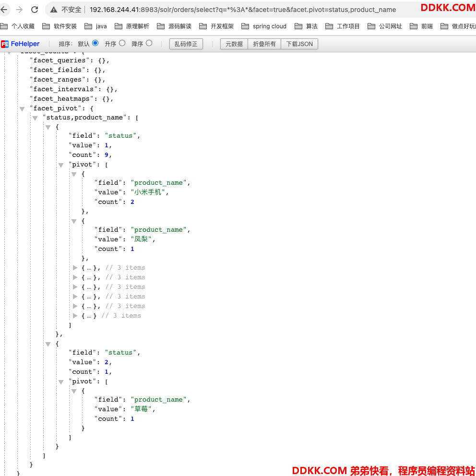Click the "facet_fields" key
Viewport: 476px width, 476px height.
(58, 70)
